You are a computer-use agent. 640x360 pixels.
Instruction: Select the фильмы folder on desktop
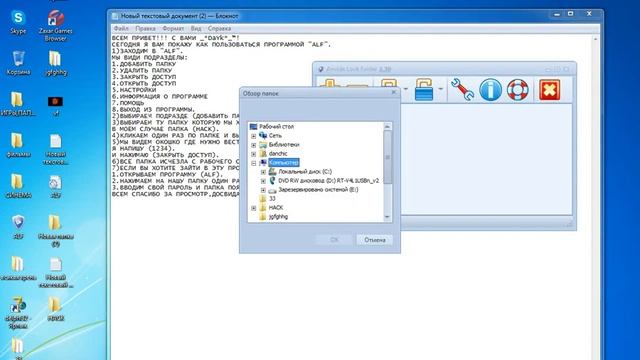[18, 145]
